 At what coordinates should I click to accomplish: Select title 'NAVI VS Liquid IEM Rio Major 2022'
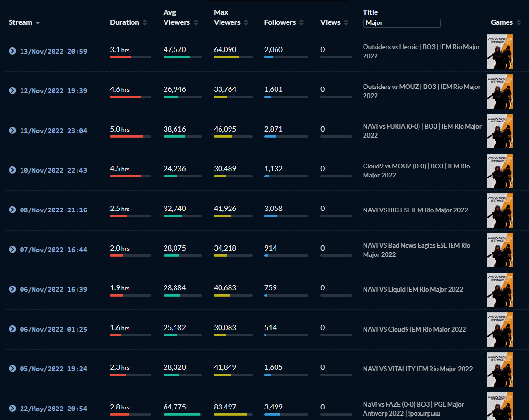click(x=413, y=289)
